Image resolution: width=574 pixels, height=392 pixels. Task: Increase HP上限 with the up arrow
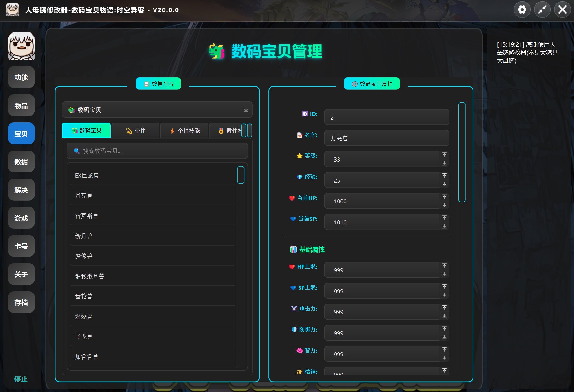(444, 265)
